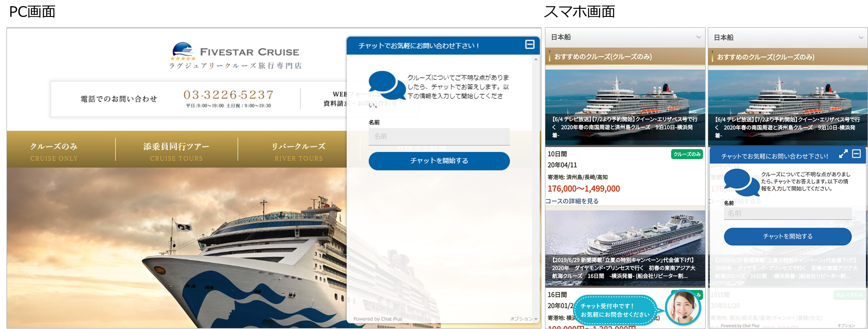Click the 20年04/11 departure date
The width and height of the screenshot is (868, 329).
[x=562, y=165]
